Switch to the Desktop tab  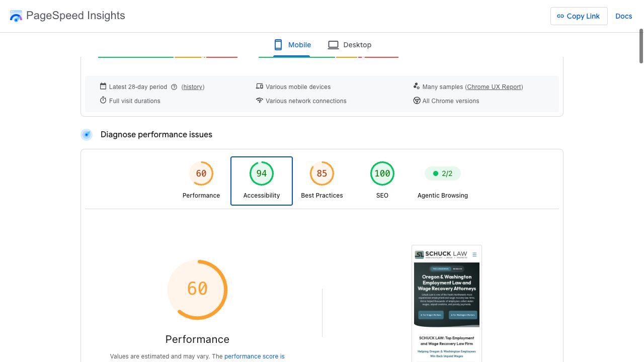pyautogui.click(x=350, y=45)
